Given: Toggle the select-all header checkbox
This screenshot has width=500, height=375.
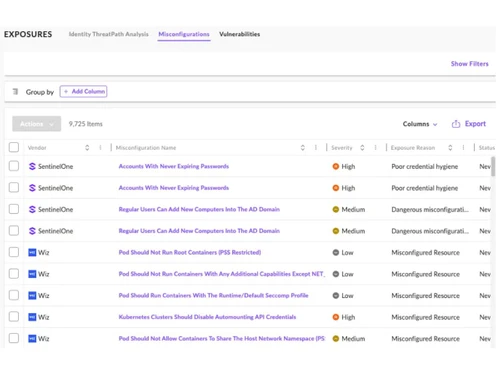Looking at the screenshot, I should tap(14, 147).
